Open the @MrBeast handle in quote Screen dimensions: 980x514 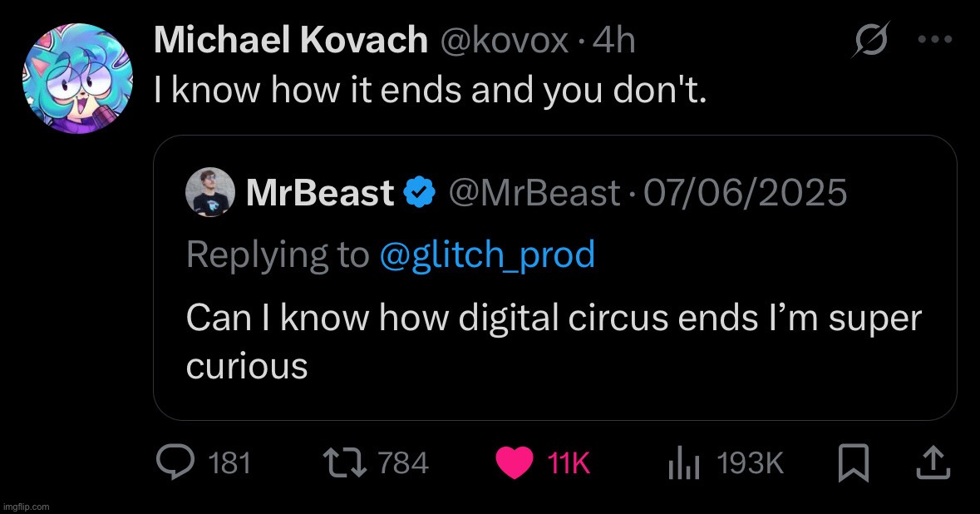tap(533, 194)
